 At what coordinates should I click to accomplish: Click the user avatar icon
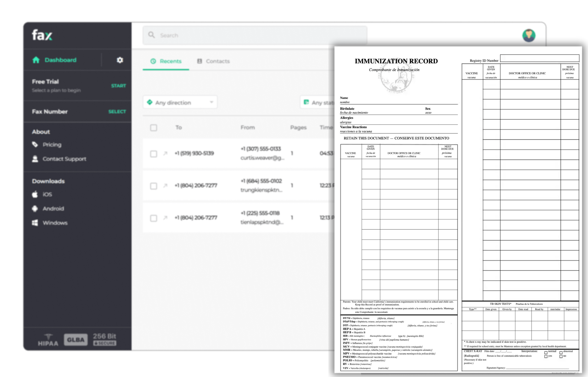529,36
